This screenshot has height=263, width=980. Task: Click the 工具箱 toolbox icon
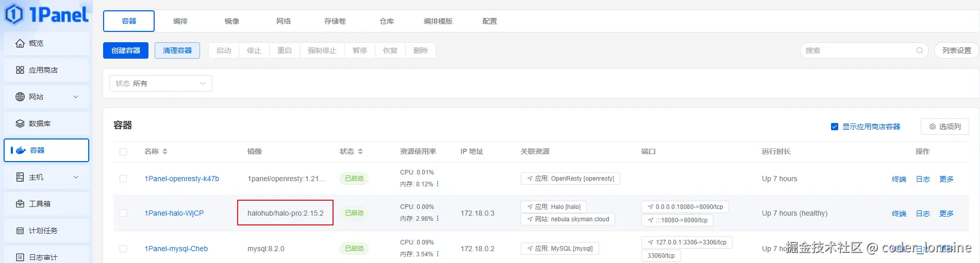(20, 204)
